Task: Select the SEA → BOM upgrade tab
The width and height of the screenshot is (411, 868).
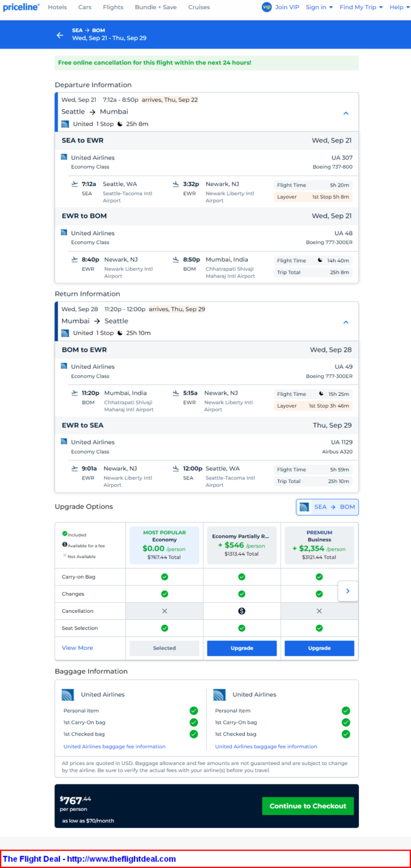Action: tap(327, 507)
